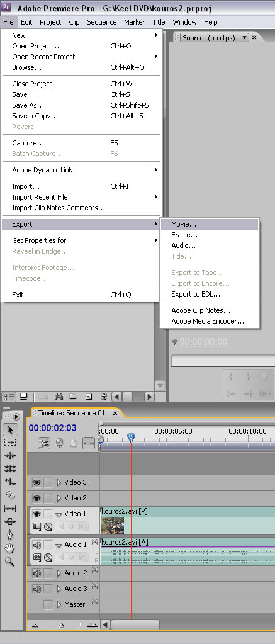Select Import... in File menu
275x644 pixels.
(81, 186)
